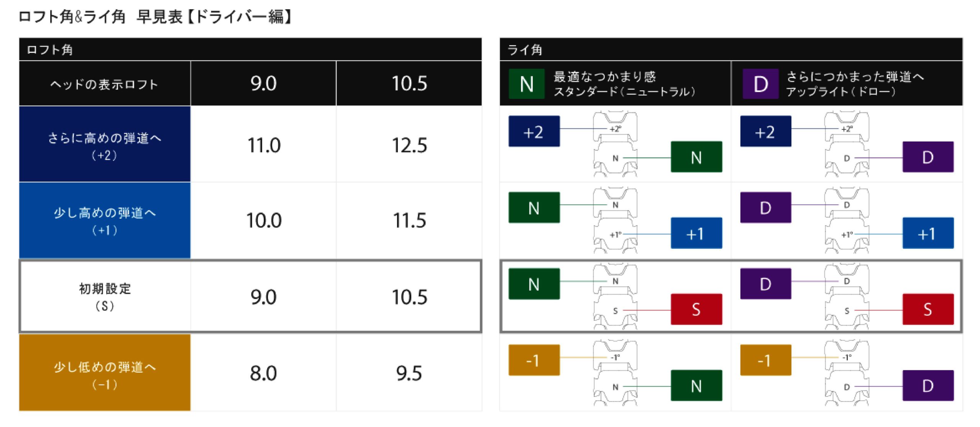This screenshot has width=980, height=427.
Task: Click the purple D badge in bottom row
Action: point(928,385)
